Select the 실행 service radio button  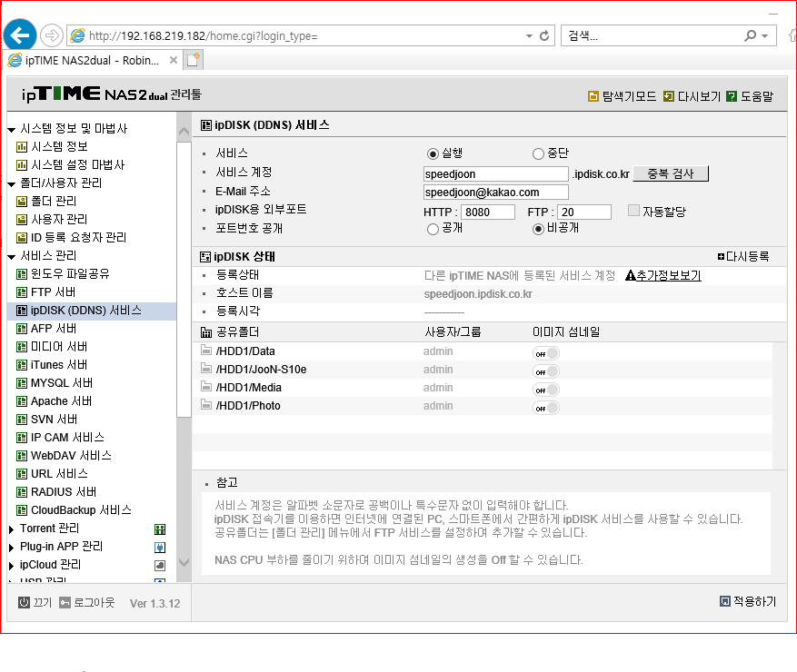[x=433, y=153]
